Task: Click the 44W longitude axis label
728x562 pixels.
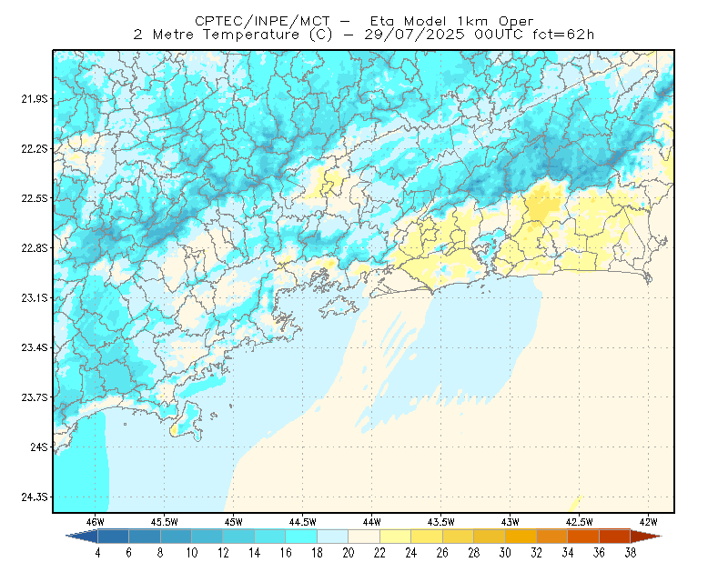Action: (371, 522)
